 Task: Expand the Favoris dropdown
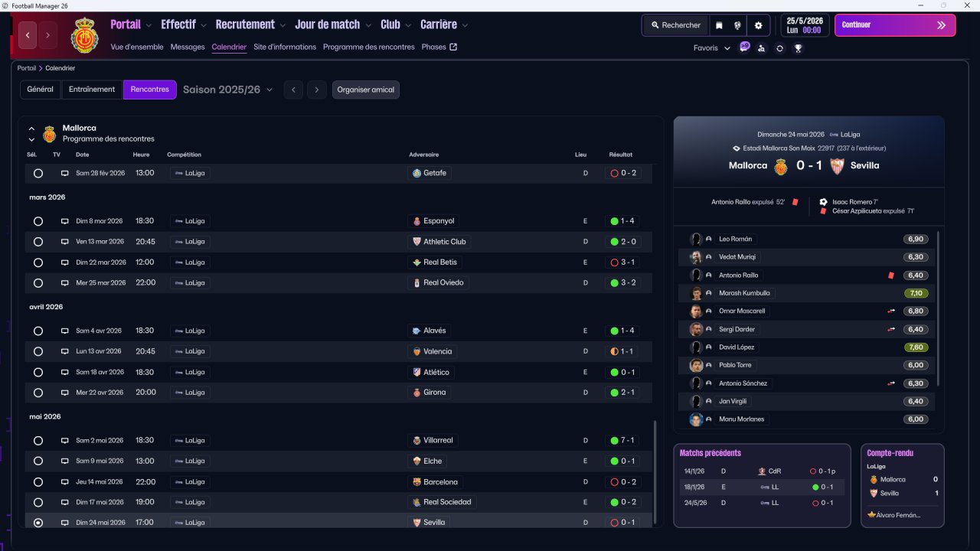(x=712, y=48)
